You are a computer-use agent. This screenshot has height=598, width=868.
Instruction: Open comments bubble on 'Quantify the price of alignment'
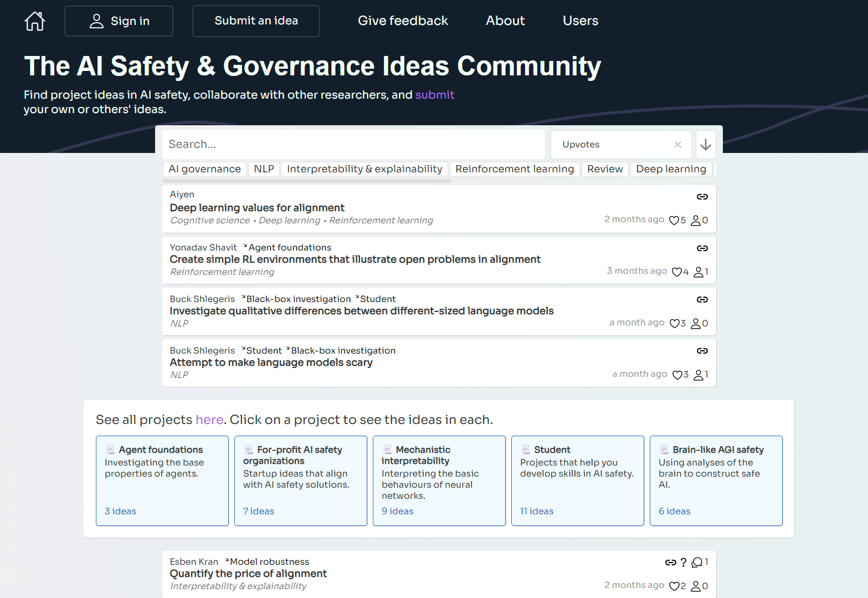[x=697, y=563]
